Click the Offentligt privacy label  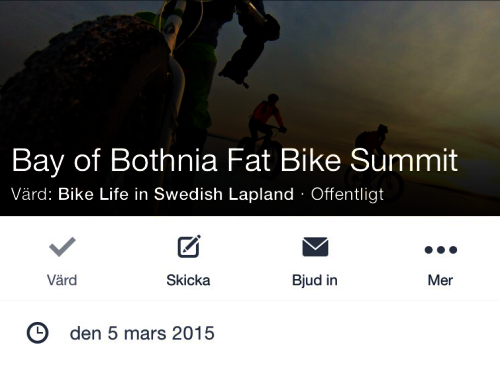click(347, 194)
